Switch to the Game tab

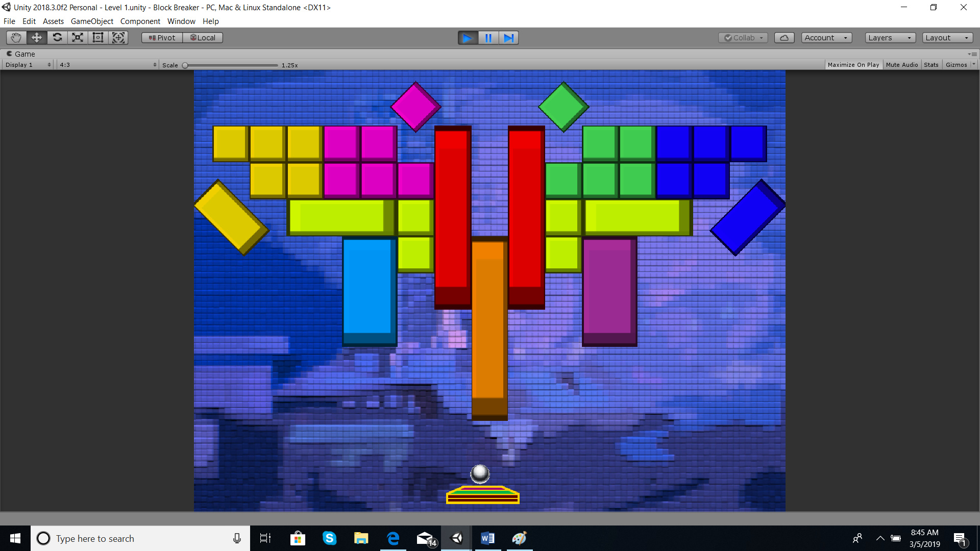(x=21, y=54)
